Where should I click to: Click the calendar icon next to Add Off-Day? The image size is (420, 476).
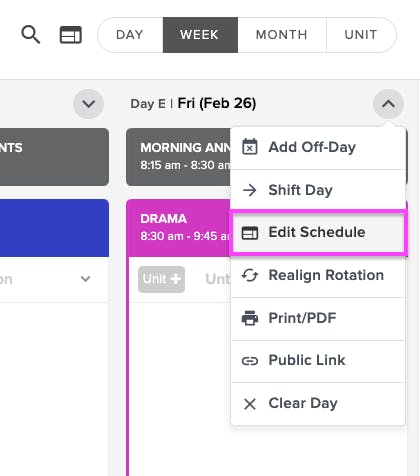250,147
